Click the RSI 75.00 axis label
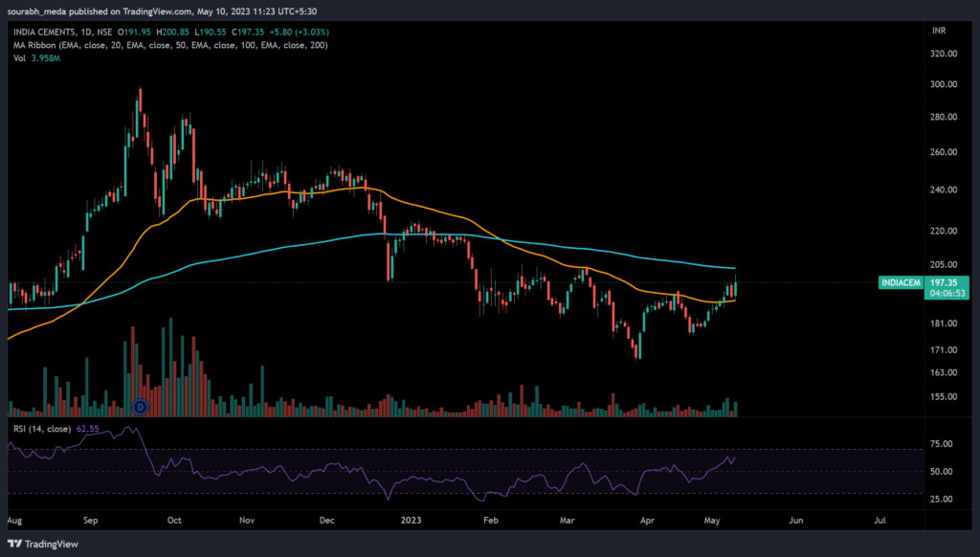Viewport: 980px width, 557px height. [x=942, y=444]
